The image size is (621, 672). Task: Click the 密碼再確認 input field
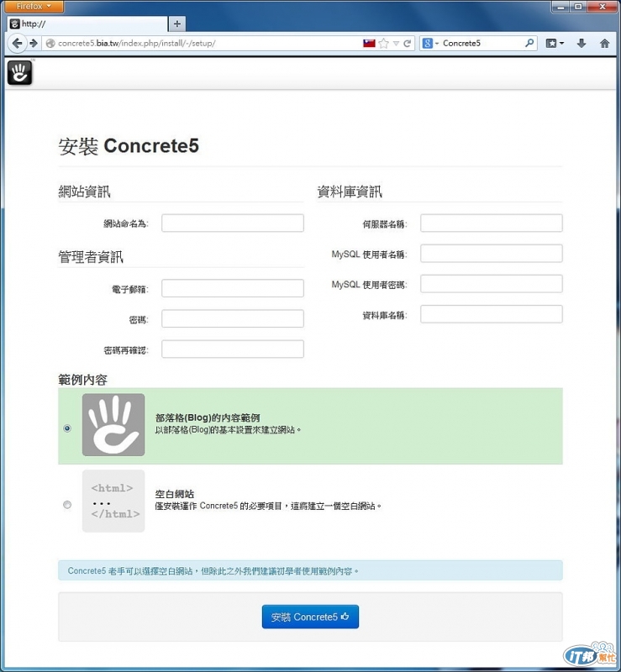(x=233, y=349)
